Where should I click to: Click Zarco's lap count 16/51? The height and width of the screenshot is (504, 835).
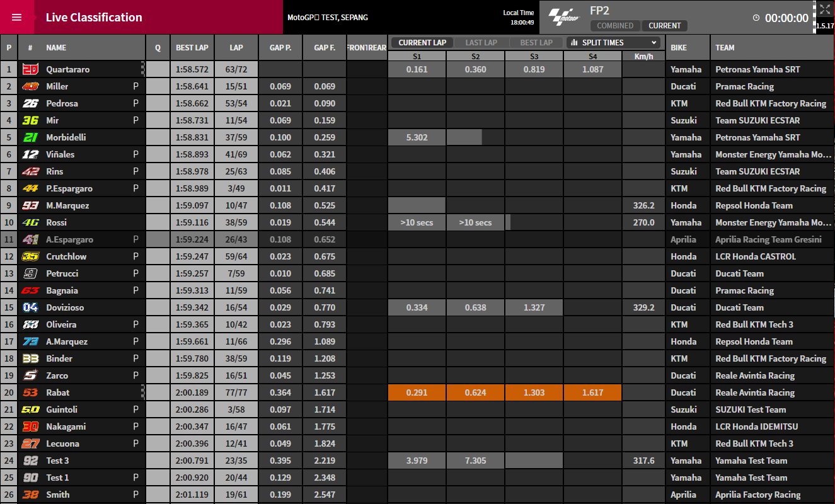point(236,375)
